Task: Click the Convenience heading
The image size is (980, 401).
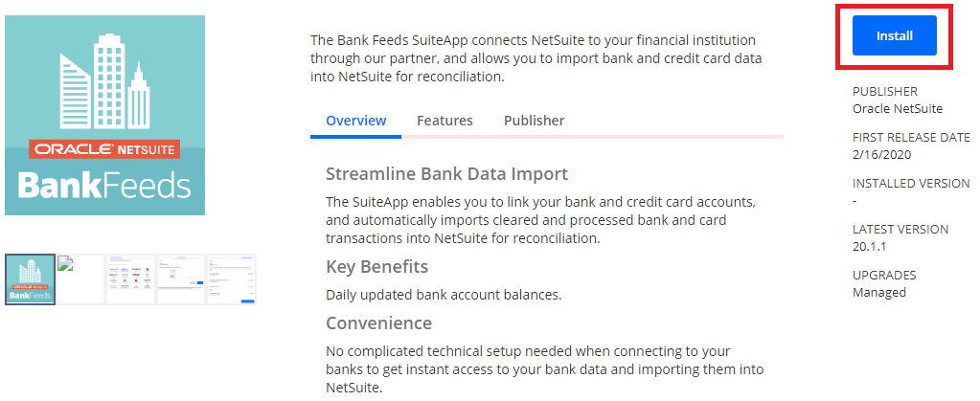Action: 378,323
